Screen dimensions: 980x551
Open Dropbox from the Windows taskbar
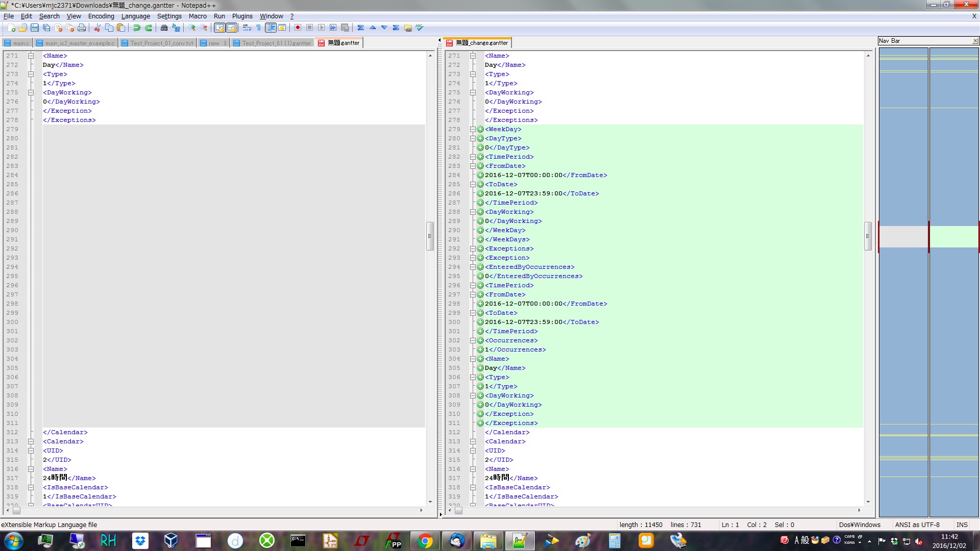tap(140, 540)
